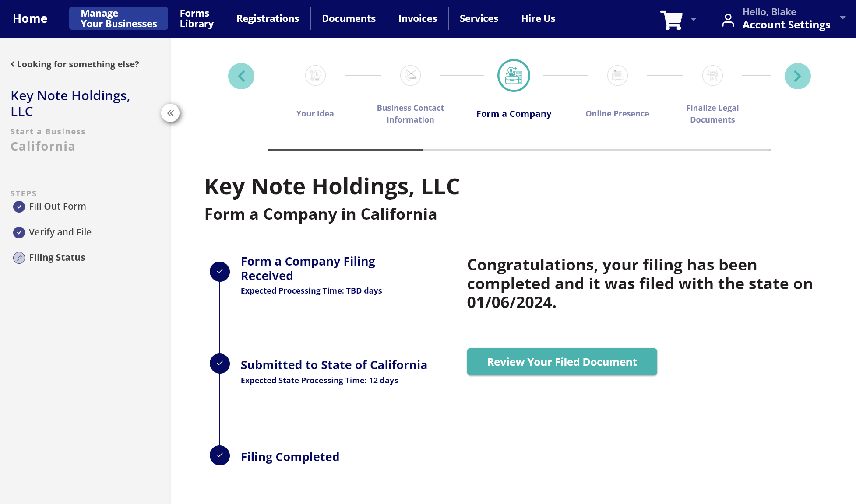856x504 pixels.
Task: Click Review Your Filed Document
Action: pyautogui.click(x=562, y=362)
